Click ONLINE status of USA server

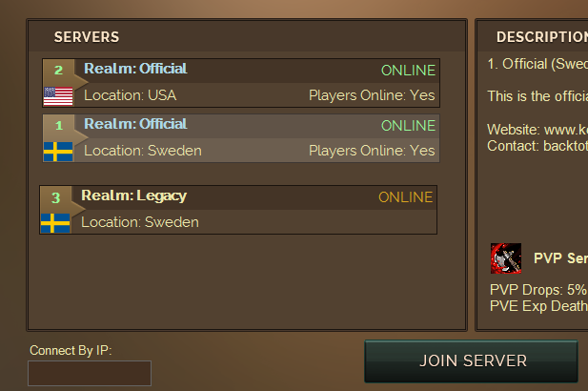pos(408,71)
